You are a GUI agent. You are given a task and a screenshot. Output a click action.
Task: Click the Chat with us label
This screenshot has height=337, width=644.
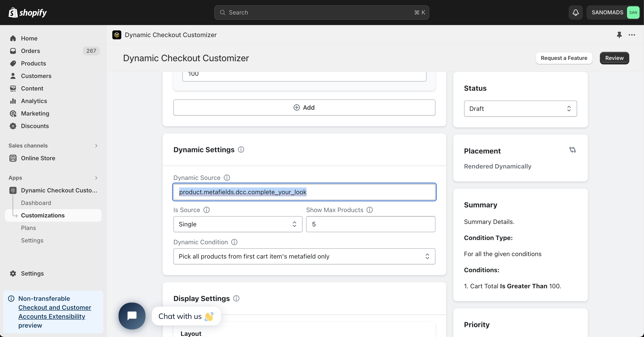coord(186,316)
